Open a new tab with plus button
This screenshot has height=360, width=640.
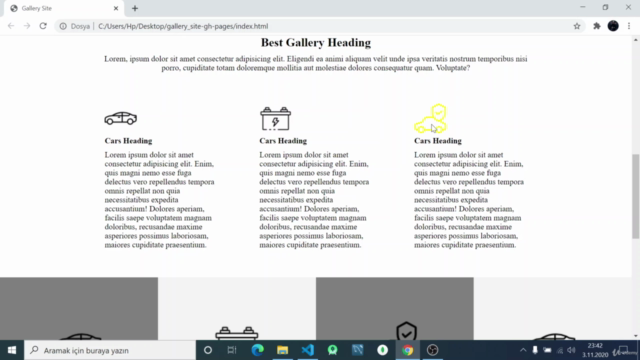[135, 8]
